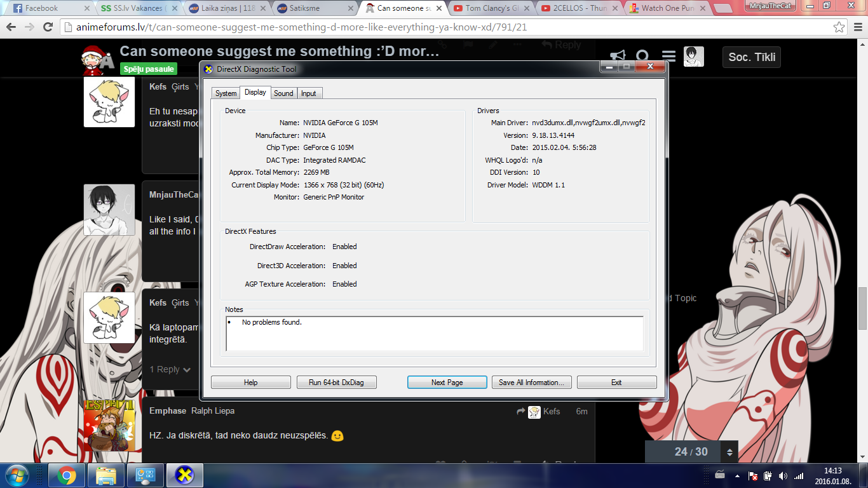This screenshot has width=868, height=488.
Task: Open the Windows Start button
Action: [x=17, y=475]
